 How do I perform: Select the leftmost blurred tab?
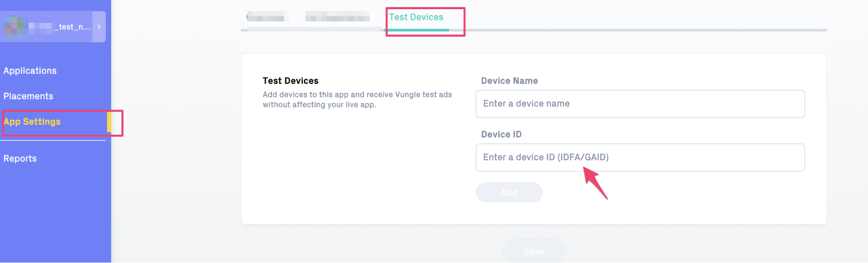(x=265, y=17)
